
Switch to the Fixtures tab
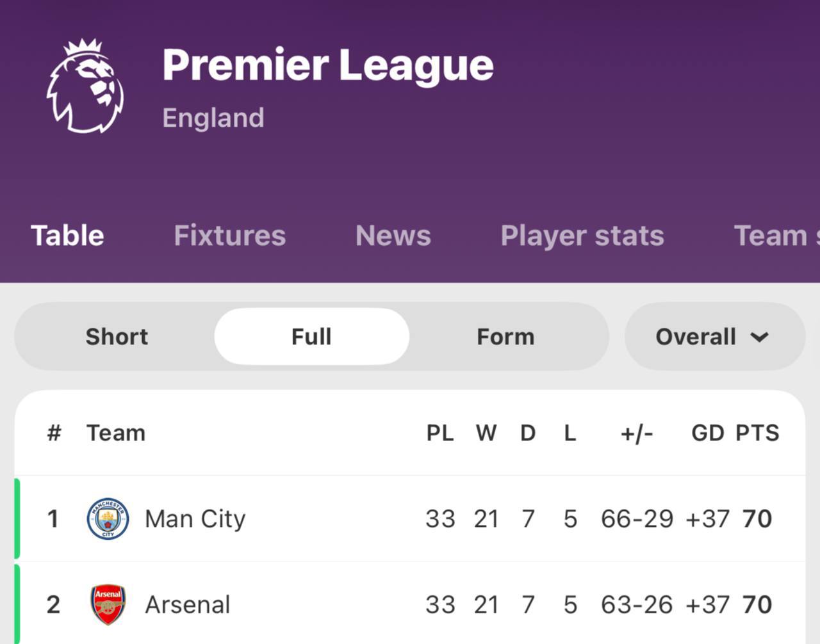tap(229, 236)
